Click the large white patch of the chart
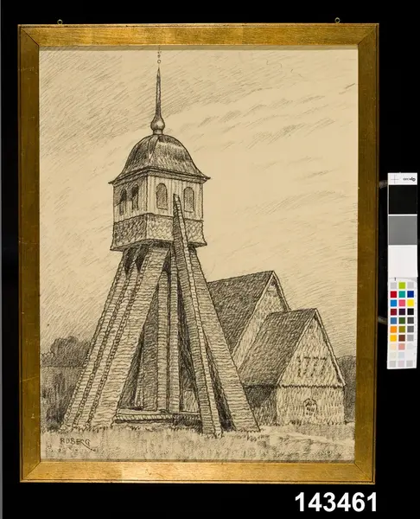Viewport: 420px width, 519px height. 403,261
